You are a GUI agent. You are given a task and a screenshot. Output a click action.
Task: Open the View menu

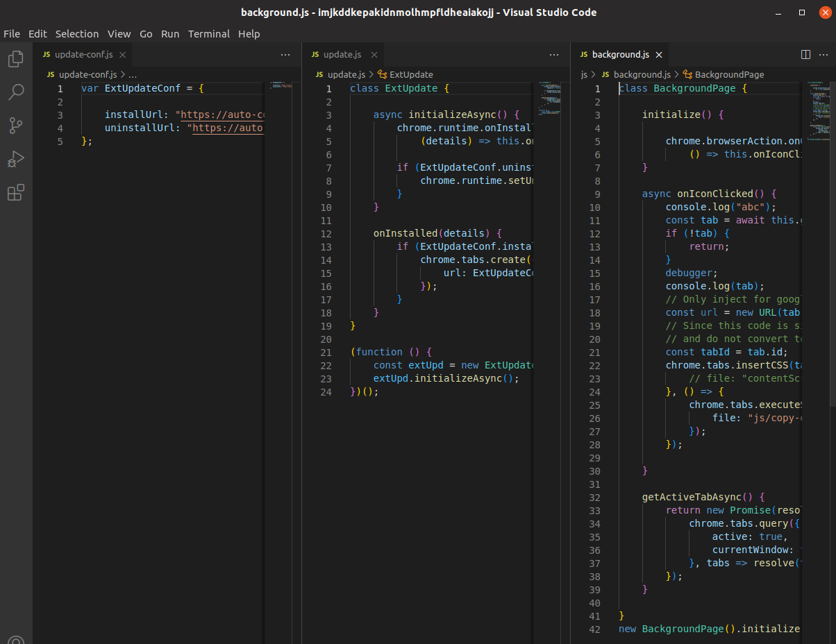coord(119,33)
